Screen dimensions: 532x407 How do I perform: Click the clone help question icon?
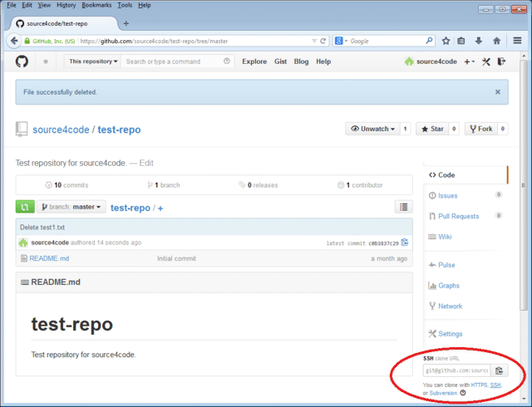click(x=463, y=393)
